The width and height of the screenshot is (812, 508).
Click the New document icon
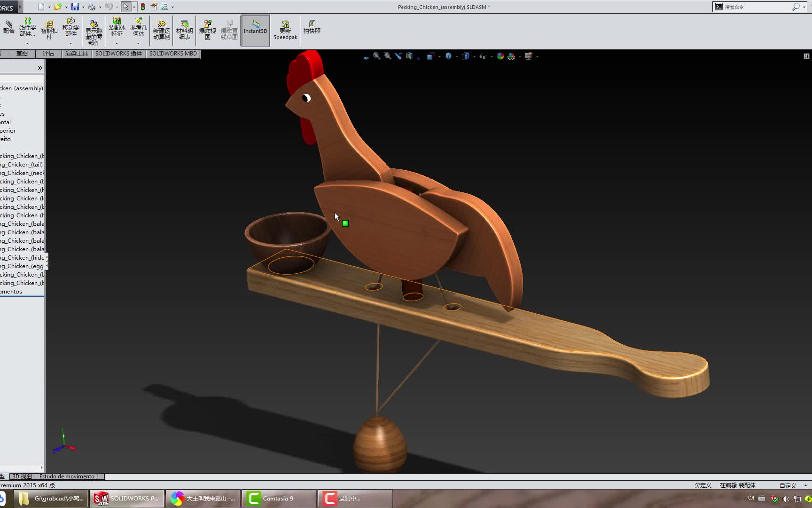(41, 7)
